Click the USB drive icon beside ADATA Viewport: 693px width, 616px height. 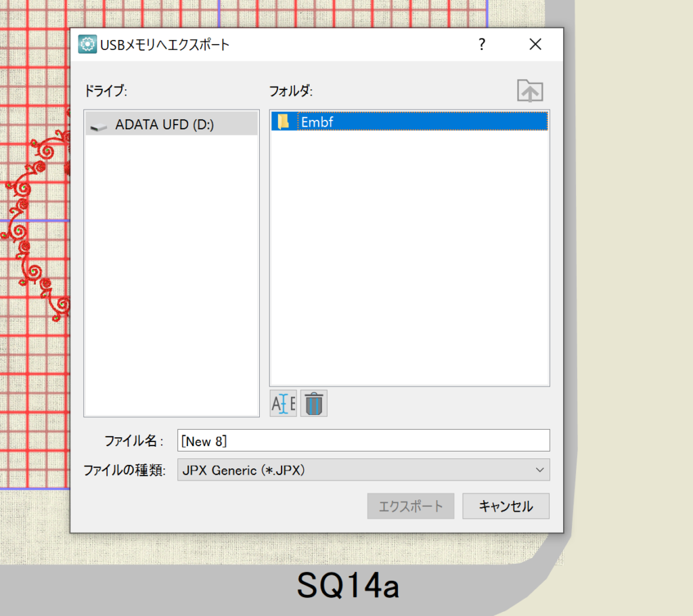click(99, 125)
